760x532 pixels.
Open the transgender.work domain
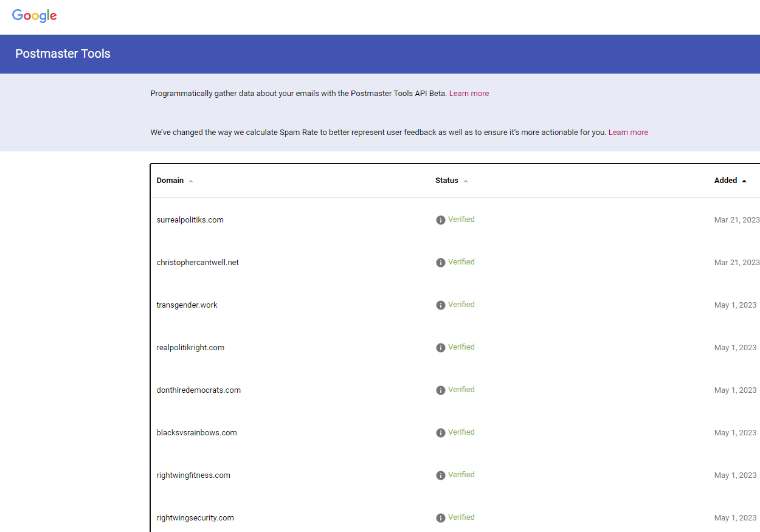pos(187,305)
